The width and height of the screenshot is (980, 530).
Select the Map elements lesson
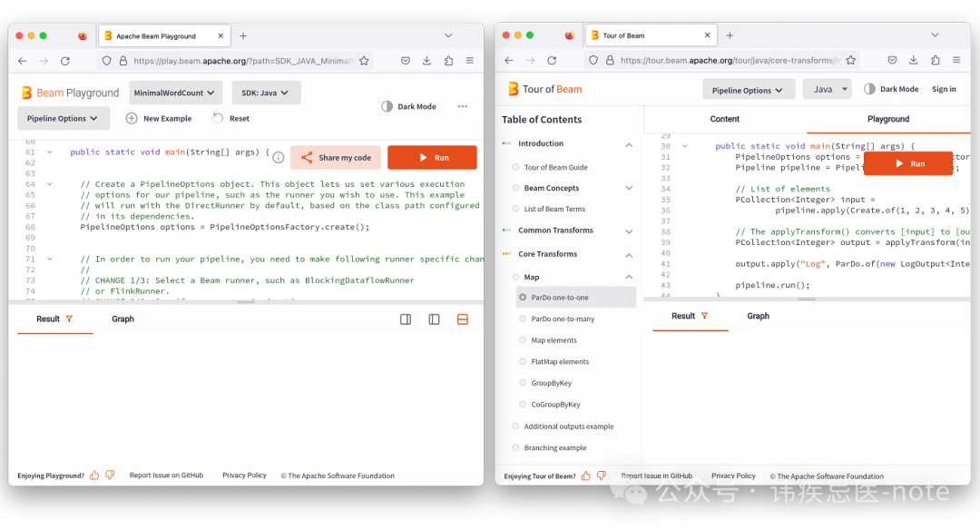click(x=554, y=340)
